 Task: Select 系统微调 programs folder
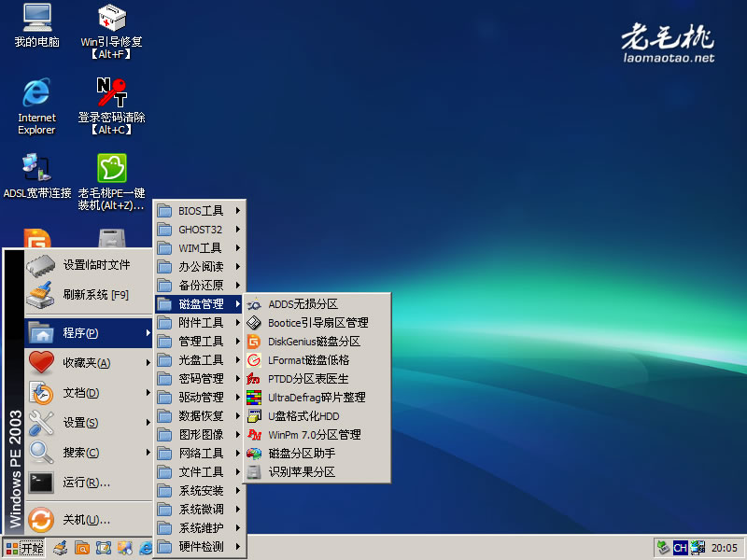[x=200, y=510]
